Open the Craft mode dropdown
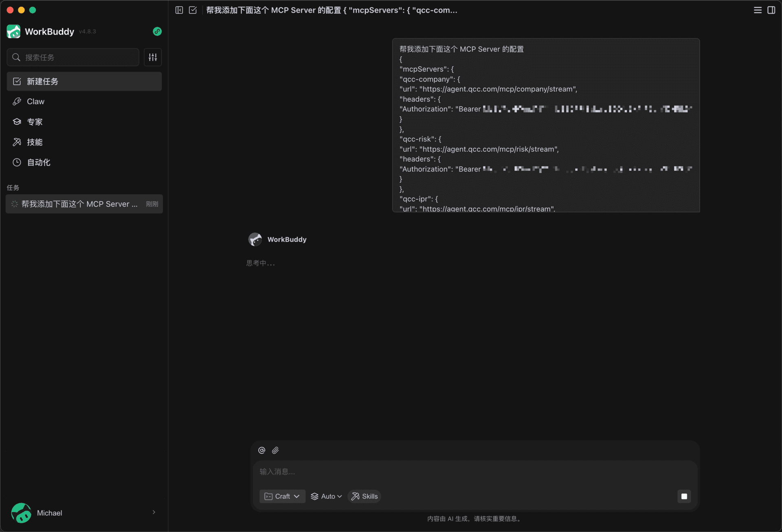 (282, 496)
